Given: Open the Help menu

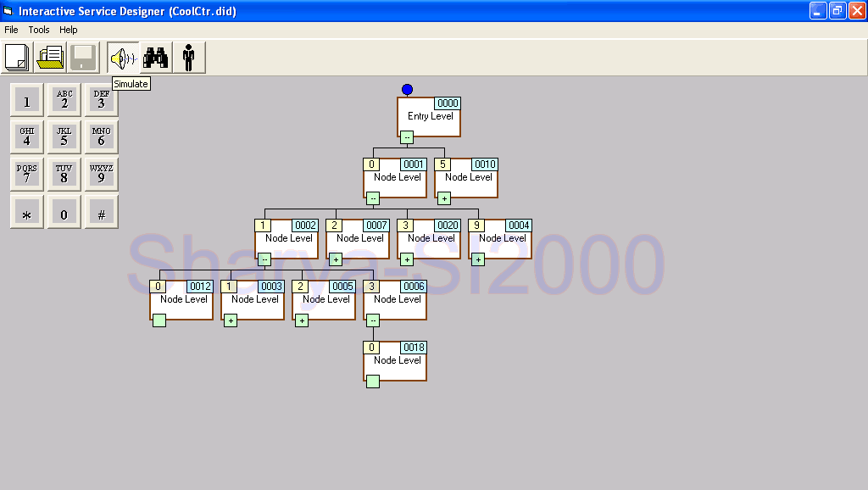Looking at the screenshot, I should [x=68, y=30].
